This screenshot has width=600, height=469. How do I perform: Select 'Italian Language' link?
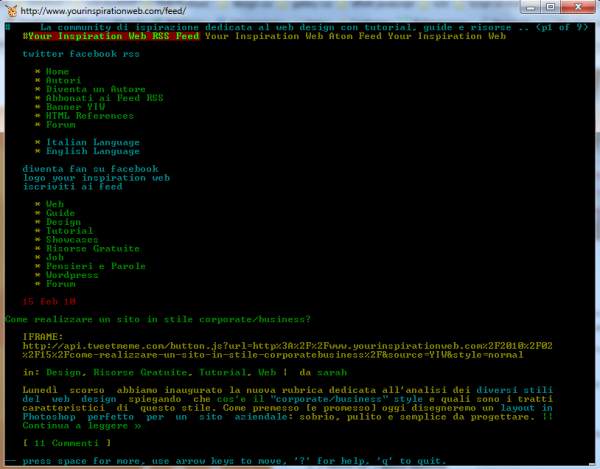coord(93,142)
